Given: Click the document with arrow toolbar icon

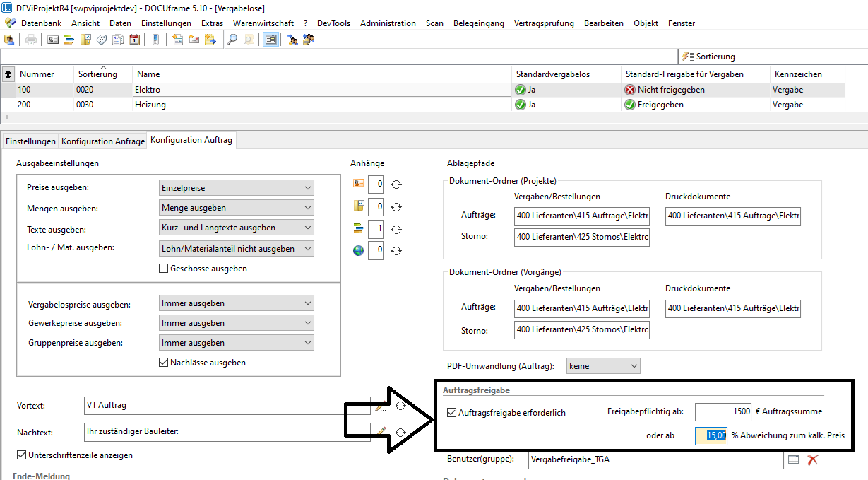Looking at the screenshot, I should tap(210, 40).
